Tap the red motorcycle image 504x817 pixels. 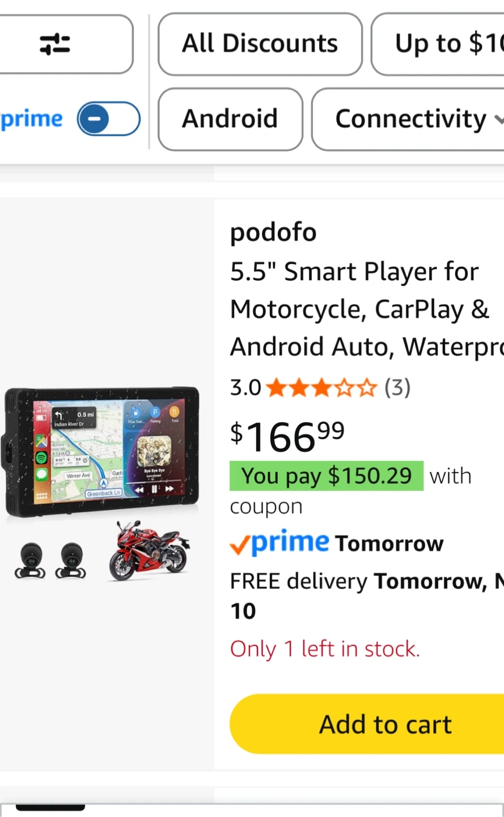[150, 551]
